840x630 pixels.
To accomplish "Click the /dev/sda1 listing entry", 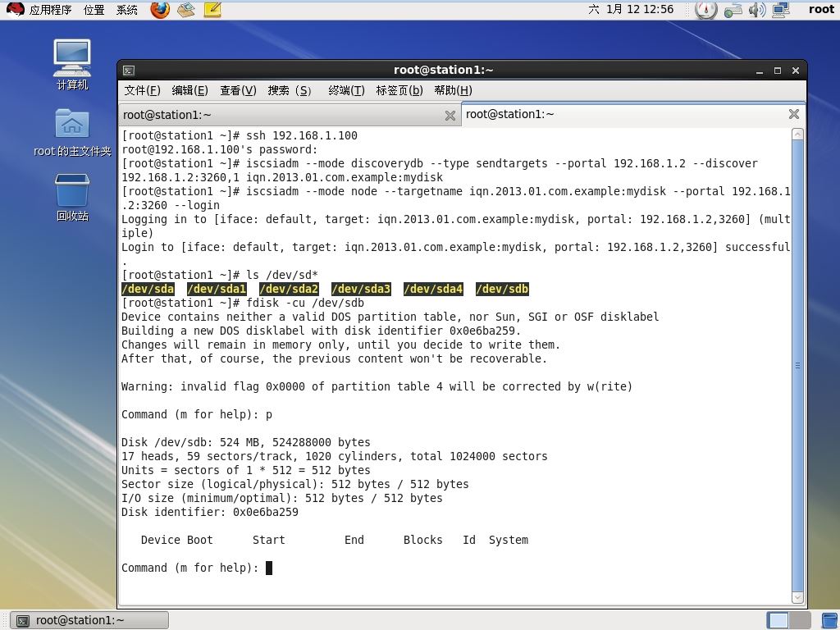I will click(x=217, y=290).
